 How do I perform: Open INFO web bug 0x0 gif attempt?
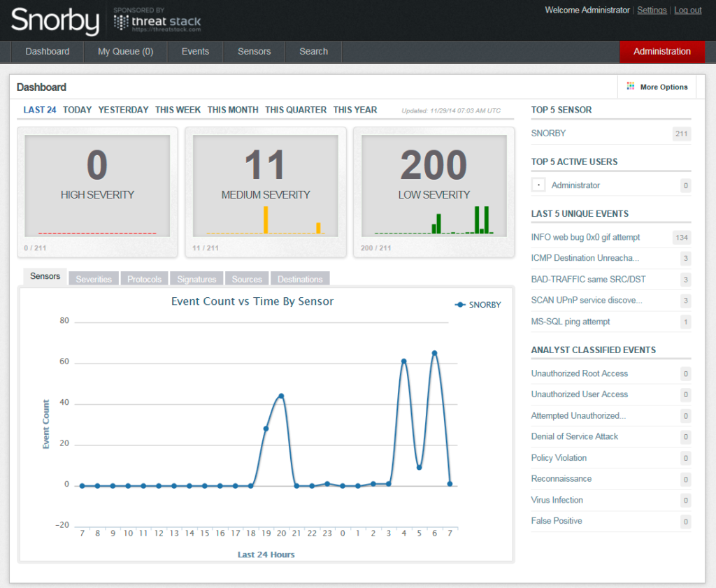(x=585, y=238)
